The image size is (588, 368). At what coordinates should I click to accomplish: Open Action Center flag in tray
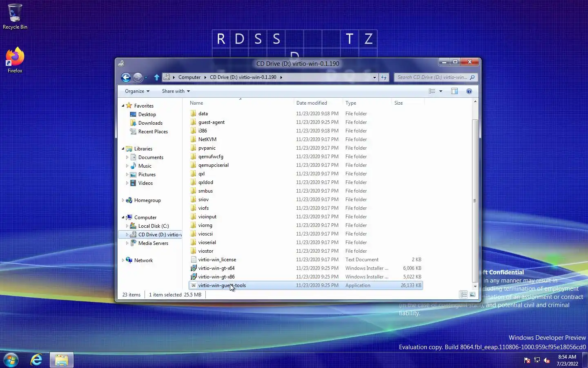527,360
